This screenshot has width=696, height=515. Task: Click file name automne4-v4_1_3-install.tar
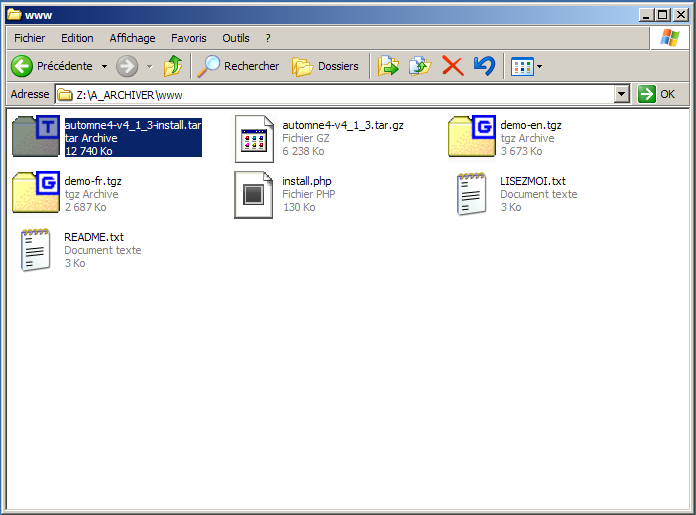[x=133, y=125]
